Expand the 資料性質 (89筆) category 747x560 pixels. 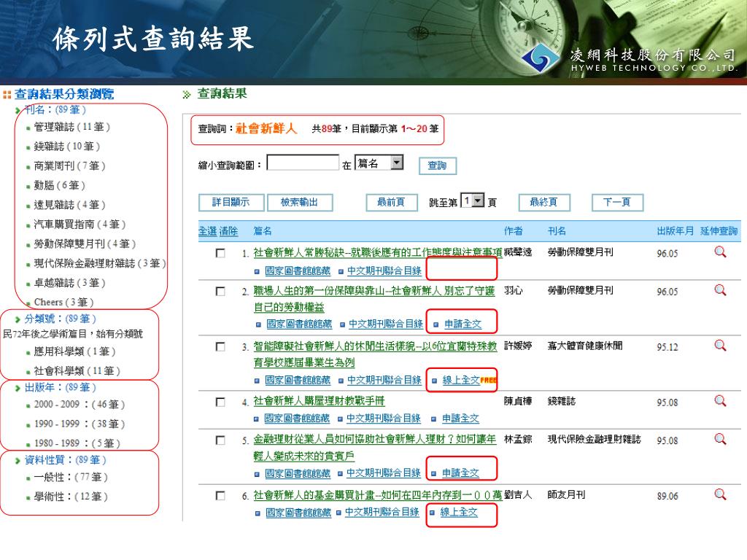point(65,460)
